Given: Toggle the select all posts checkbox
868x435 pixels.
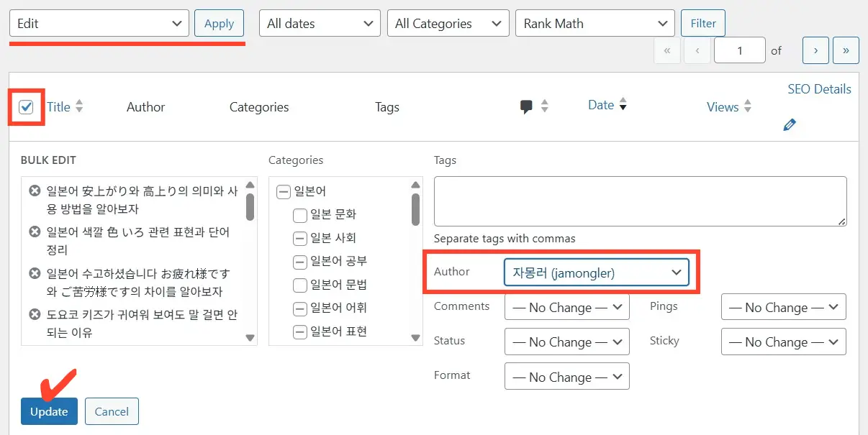Looking at the screenshot, I should [27, 107].
